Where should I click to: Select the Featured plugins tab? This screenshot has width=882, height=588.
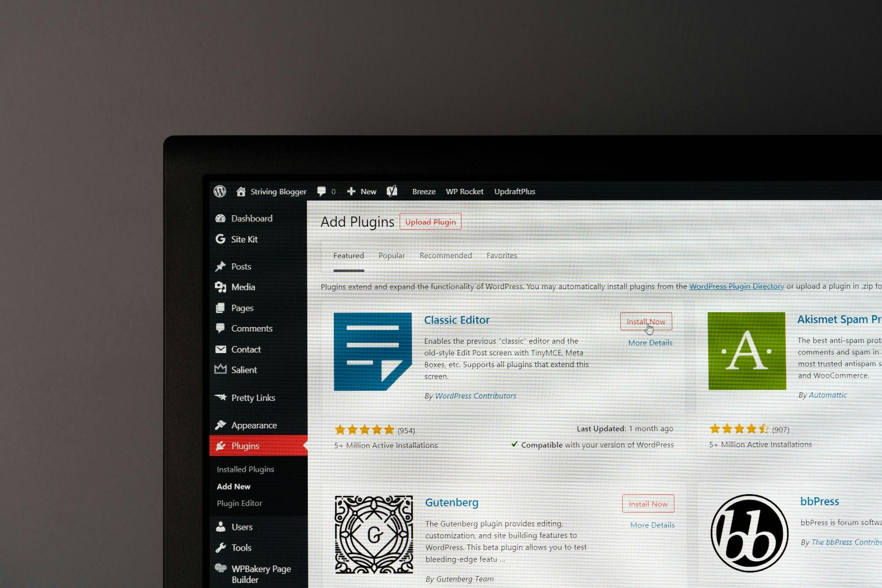[x=348, y=255]
